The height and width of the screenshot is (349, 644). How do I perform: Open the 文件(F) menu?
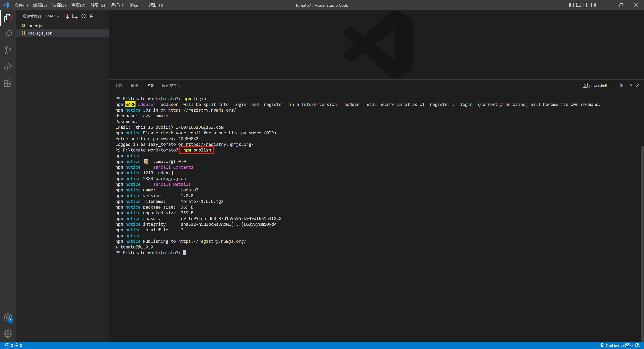click(21, 5)
